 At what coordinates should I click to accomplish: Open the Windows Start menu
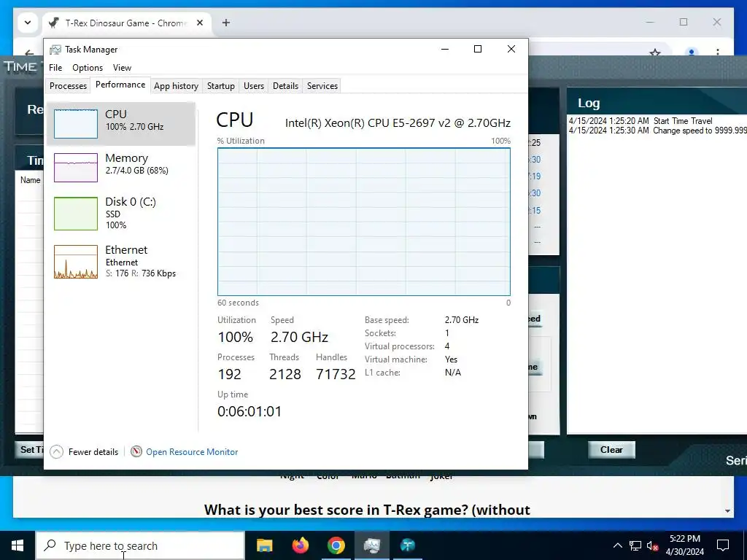18,545
